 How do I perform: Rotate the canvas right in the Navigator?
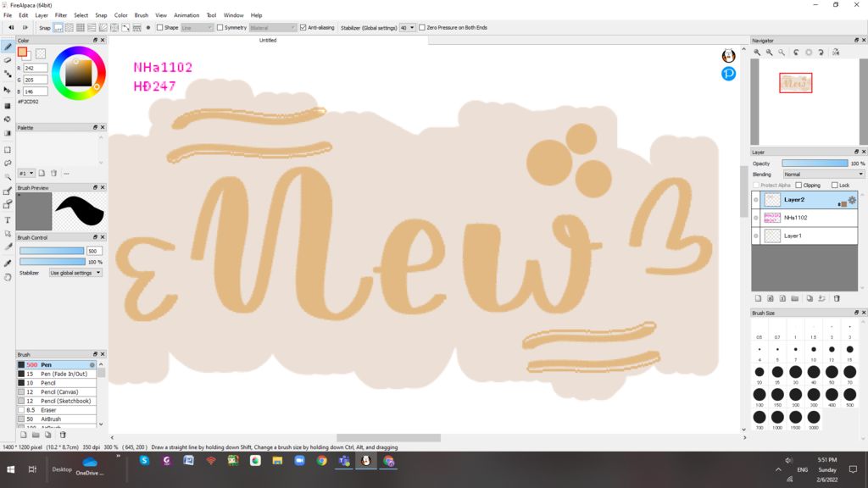pyautogui.click(x=821, y=52)
